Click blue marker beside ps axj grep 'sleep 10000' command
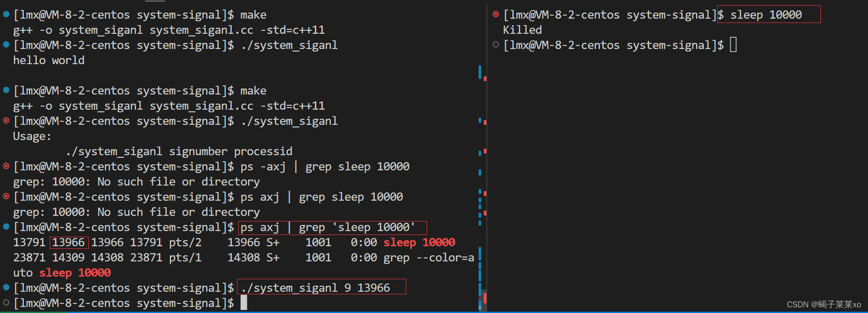 point(6,226)
